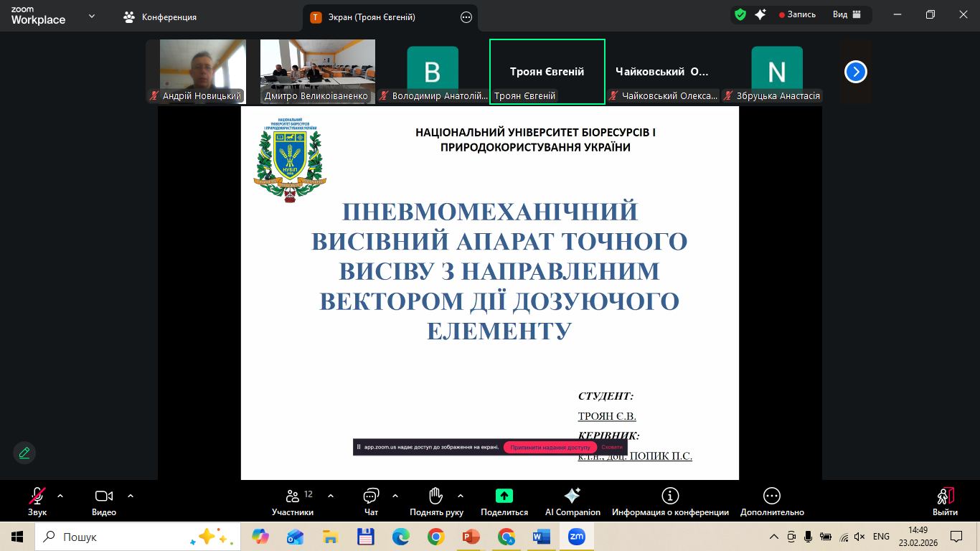Switch the ENG input language

(x=881, y=537)
